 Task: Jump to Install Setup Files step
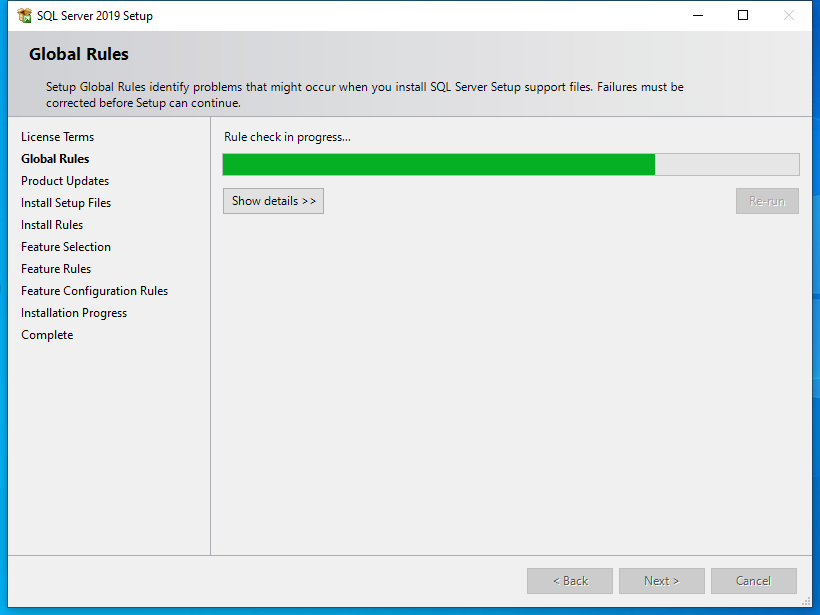66,203
